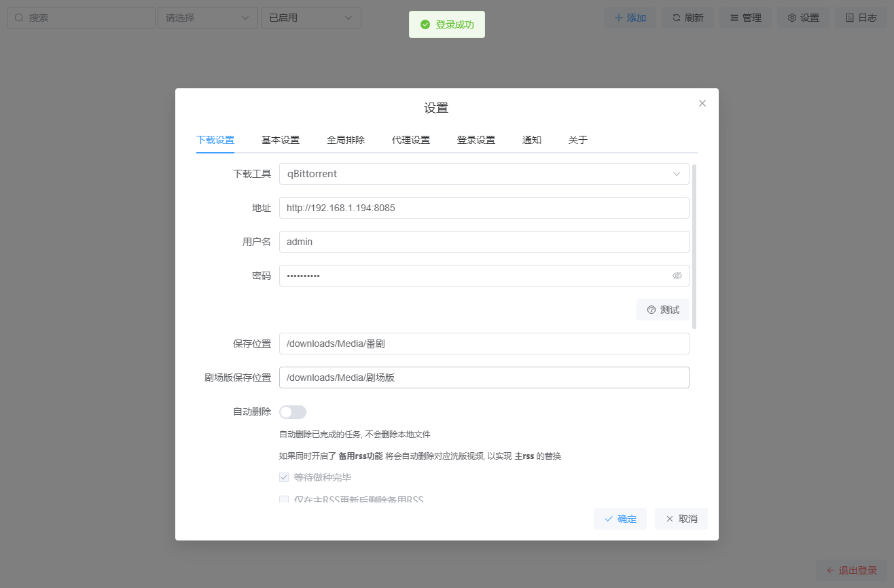The image size is (894, 588).
Task: Click the 保存位置 input field
Action: [484, 344]
